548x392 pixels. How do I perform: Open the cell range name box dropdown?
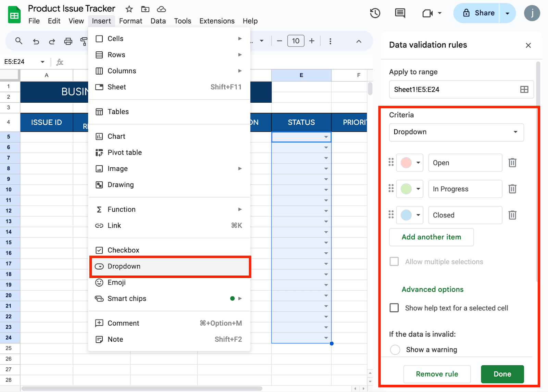42,62
